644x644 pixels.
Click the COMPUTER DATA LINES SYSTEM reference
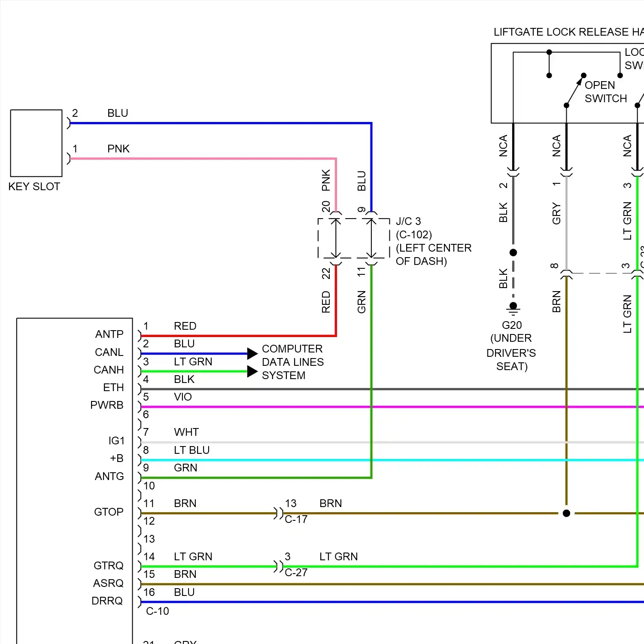pyautogui.click(x=293, y=362)
